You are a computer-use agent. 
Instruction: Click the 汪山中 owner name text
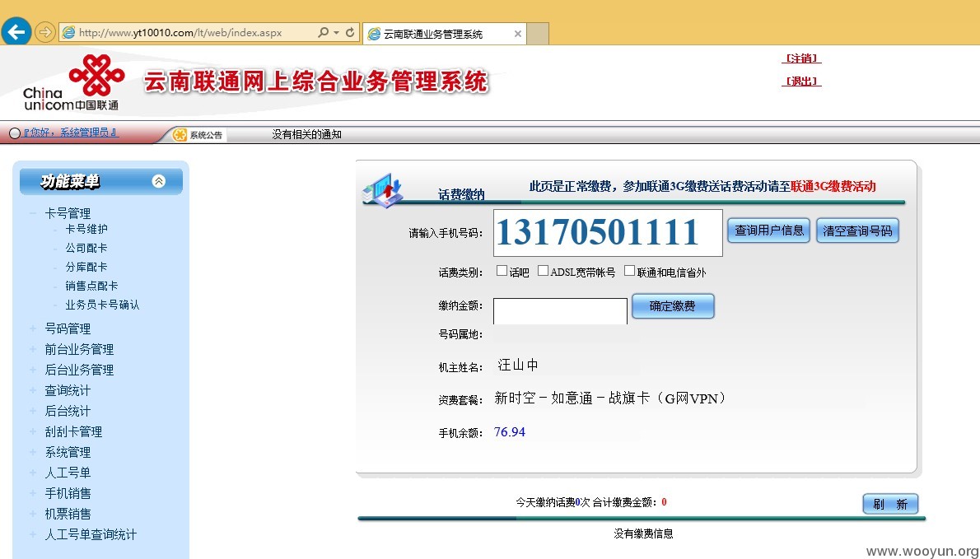tap(517, 366)
